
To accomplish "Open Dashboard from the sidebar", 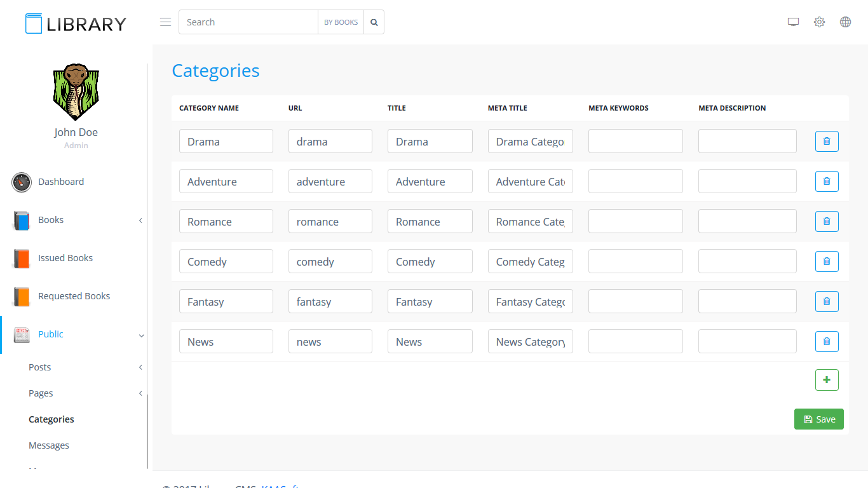I will [x=60, y=182].
